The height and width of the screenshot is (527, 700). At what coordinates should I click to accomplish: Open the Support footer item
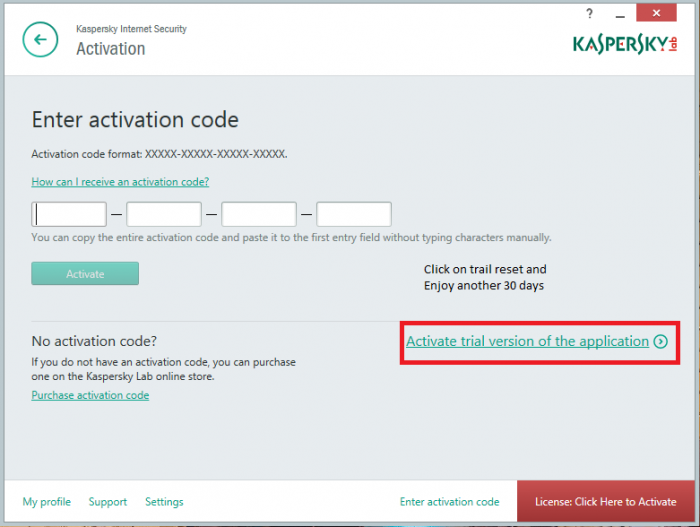point(108,502)
